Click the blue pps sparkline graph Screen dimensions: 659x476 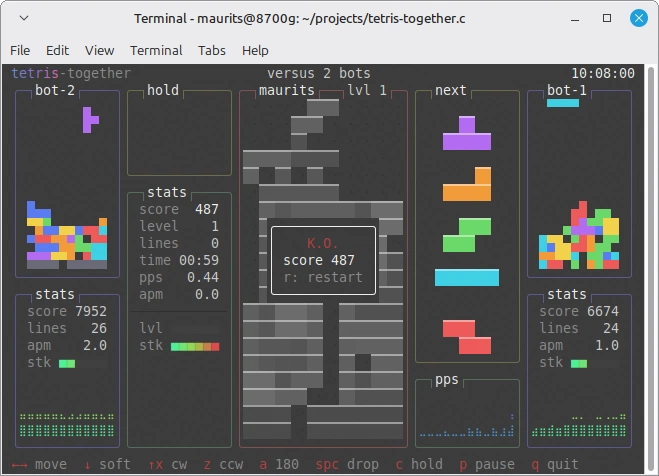pos(467,425)
